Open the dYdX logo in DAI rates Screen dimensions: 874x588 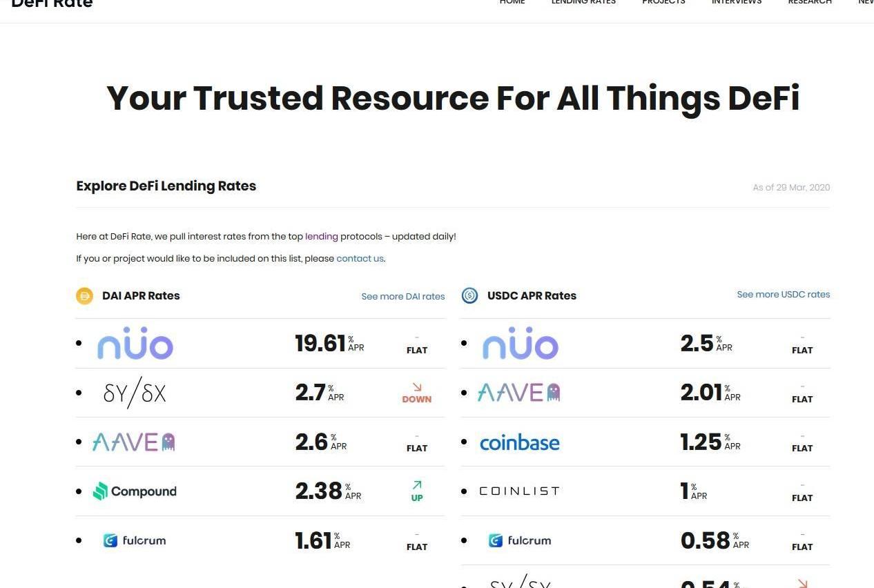135,393
